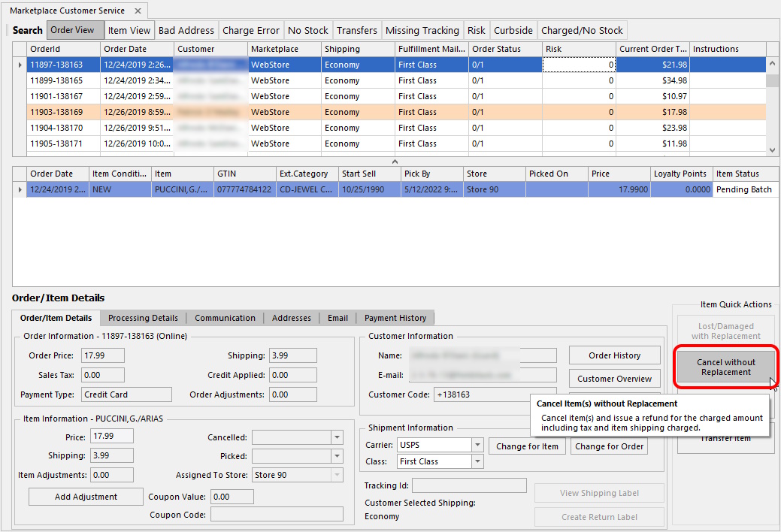
Task: Click the Add Adjustment button
Action: click(x=86, y=497)
